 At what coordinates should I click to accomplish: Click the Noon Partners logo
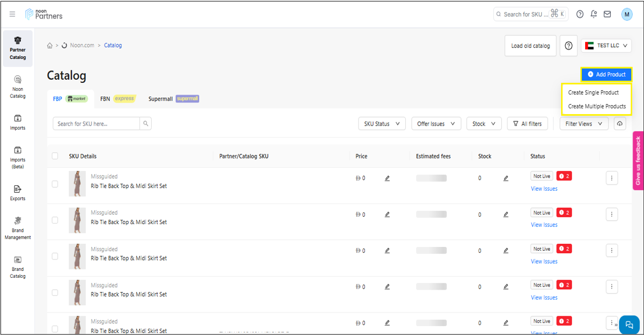pos(44,14)
